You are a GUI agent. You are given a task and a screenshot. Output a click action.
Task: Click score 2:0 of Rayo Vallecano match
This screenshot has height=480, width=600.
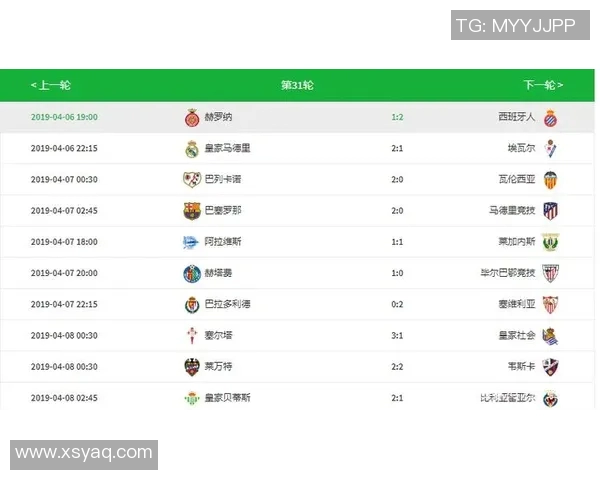coord(397,180)
